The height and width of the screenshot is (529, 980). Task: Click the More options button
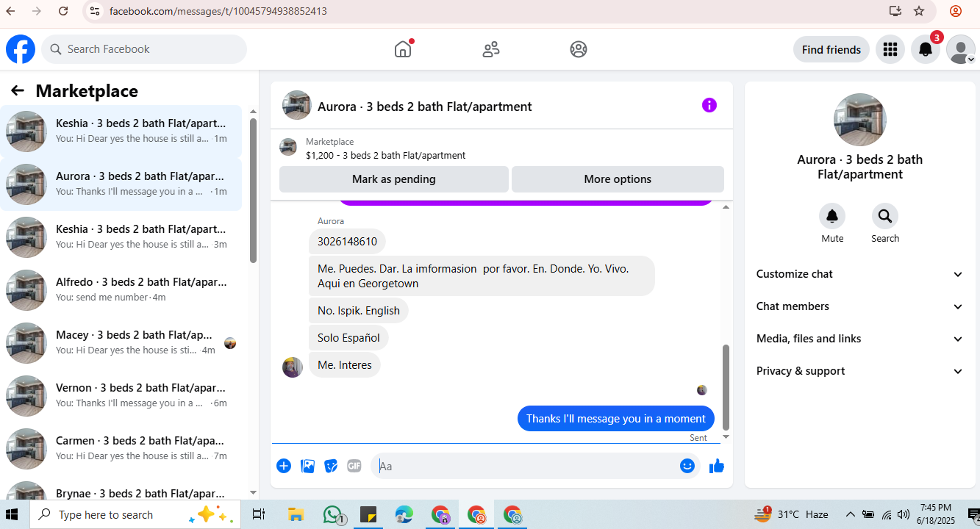[x=618, y=179]
